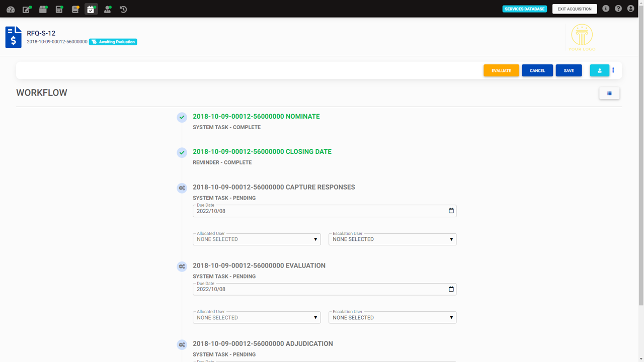Click the info circle icon
This screenshot has height=362, width=644.
[x=606, y=9]
